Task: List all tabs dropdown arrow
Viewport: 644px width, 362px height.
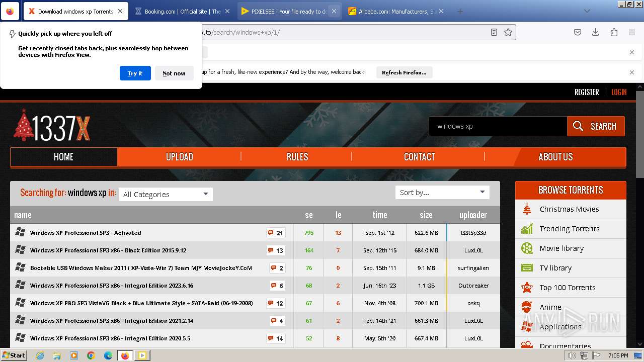Action: [587, 11]
